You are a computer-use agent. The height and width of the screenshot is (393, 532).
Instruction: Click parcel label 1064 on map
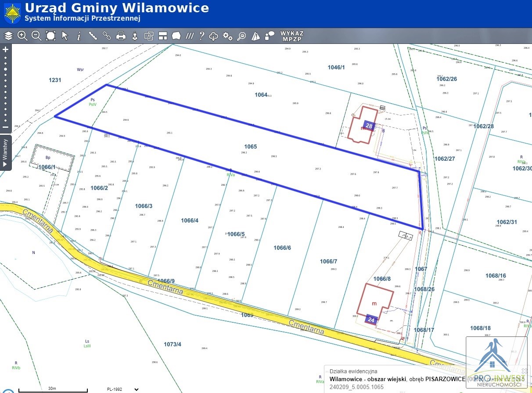click(261, 94)
